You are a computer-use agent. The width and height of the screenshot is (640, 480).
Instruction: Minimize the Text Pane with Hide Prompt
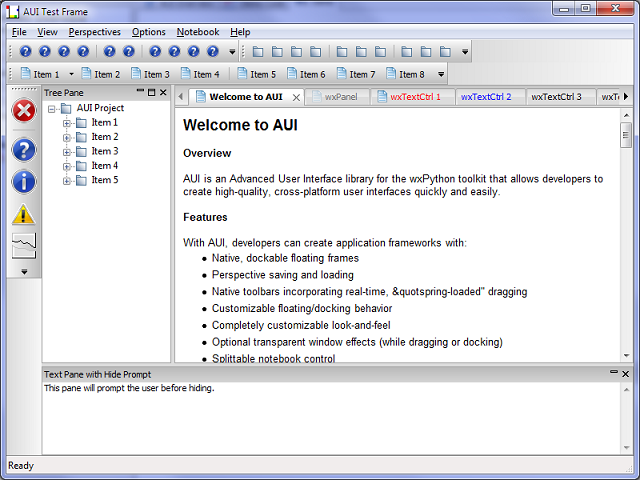[x=613, y=373]
